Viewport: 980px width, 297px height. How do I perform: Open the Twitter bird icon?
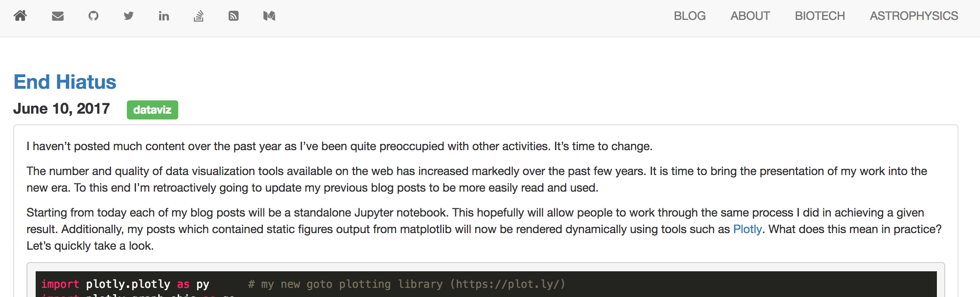click(129, 16)
